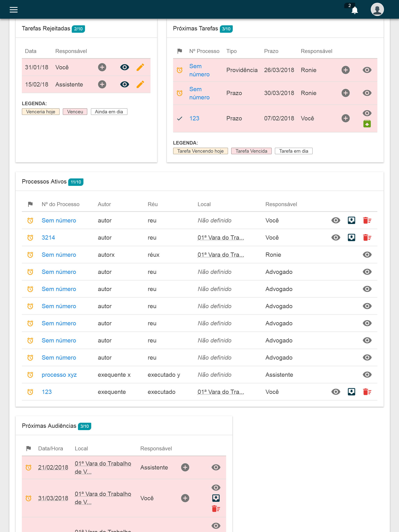Sort Processos Ativos by flag column
The width and height of the screenshot is (399, 532).
point(30,204)
